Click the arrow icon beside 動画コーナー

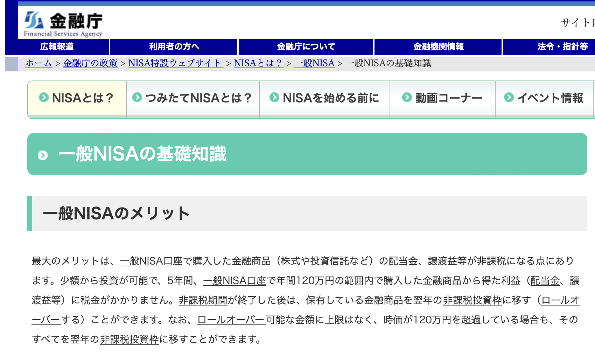407,97
